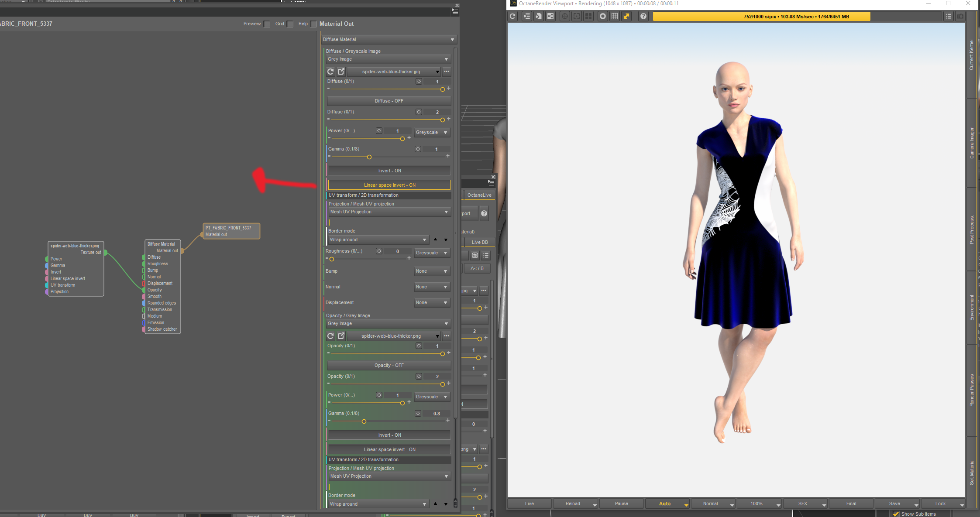Open the Diffuse Material type dropdown
This screenshot has height=517, width=980.
(389, 39)
